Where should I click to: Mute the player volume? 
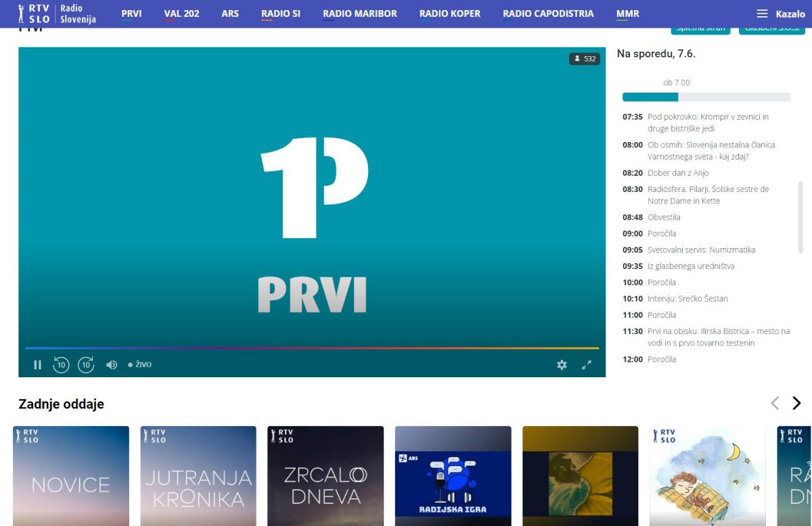pos(112,365)
